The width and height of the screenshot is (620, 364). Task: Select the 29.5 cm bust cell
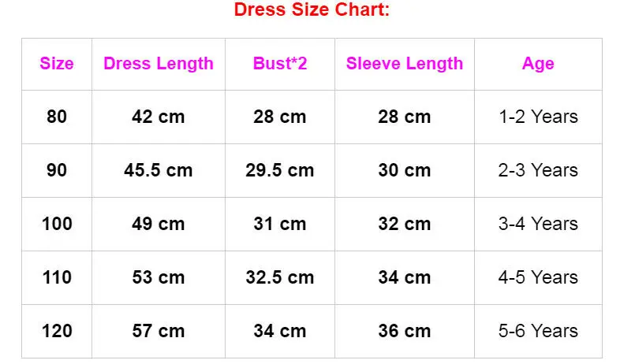[x=280, y=170]
